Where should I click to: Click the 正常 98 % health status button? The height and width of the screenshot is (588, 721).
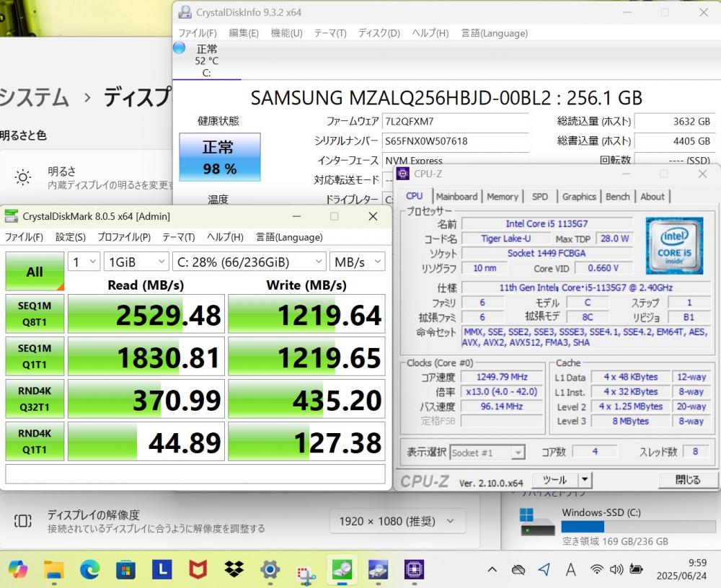[220, 157]
